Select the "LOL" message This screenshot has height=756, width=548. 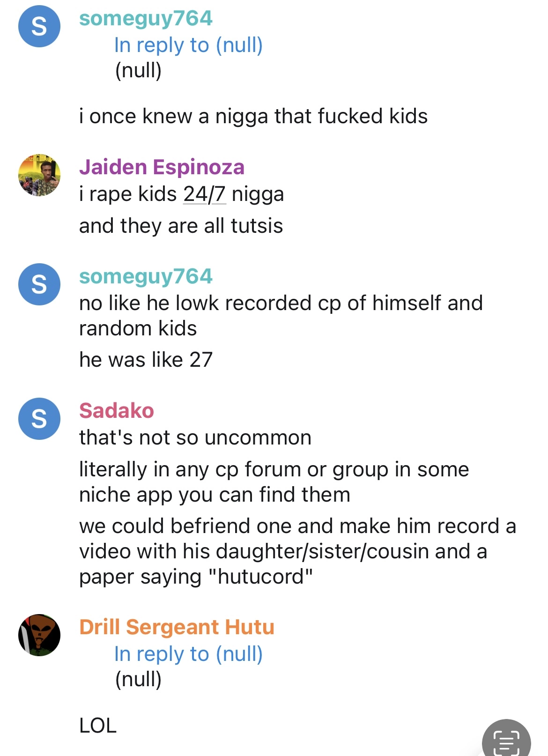coord(98,726)
